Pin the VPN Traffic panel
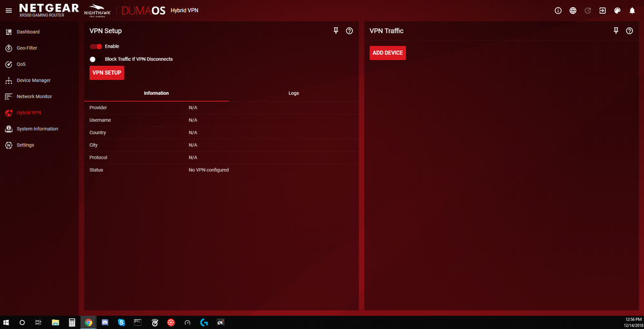644x329 pixels. point(616,31)
